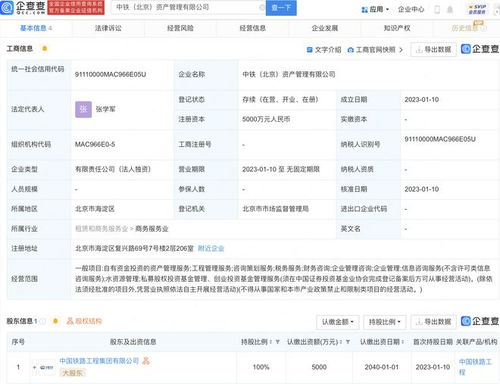The image size is (500, 384).
Task: Click the 北京市市场监督管理局 text
Action: tap(275, 209)
